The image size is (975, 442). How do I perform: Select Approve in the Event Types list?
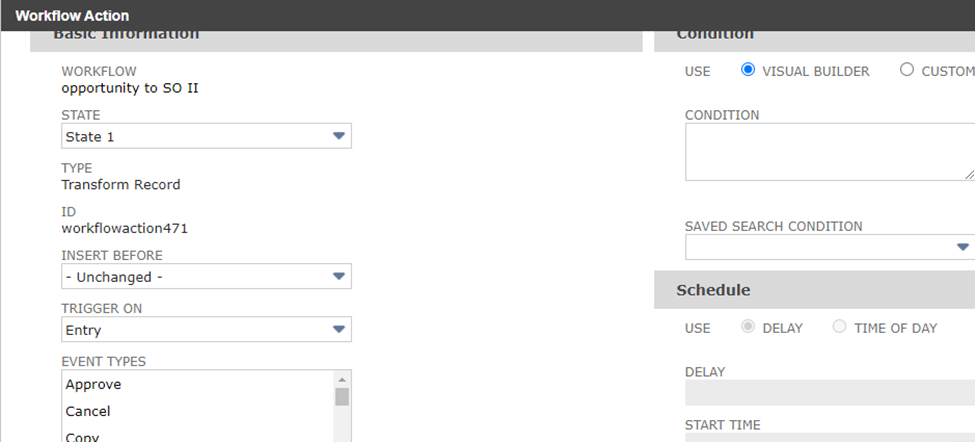click(x=94, y=384)
